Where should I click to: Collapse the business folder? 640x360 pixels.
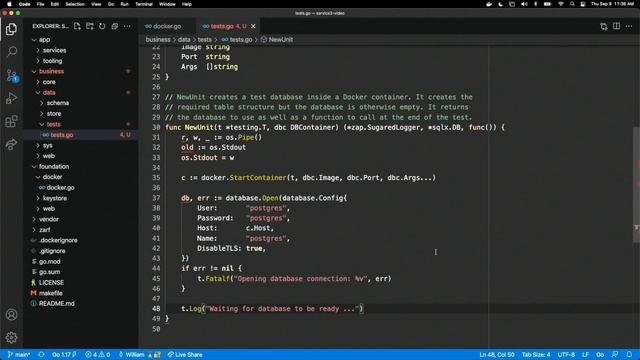(x=81, y=71)
